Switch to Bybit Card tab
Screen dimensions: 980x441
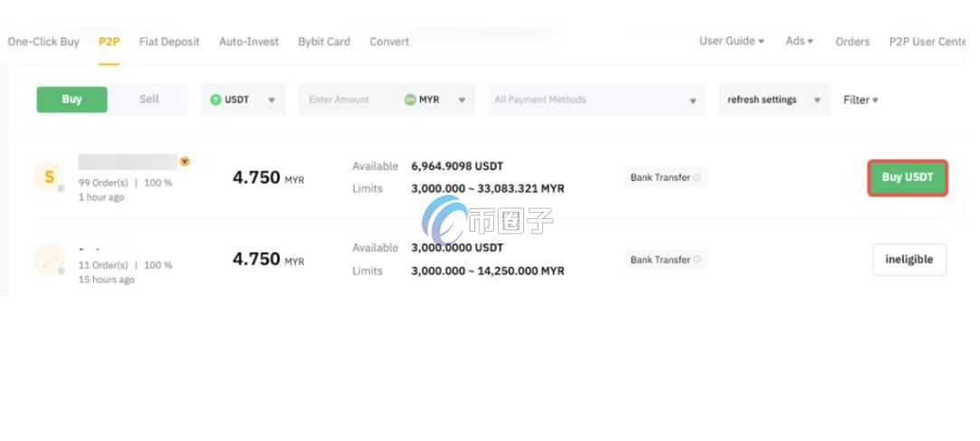tap(324, 42)
